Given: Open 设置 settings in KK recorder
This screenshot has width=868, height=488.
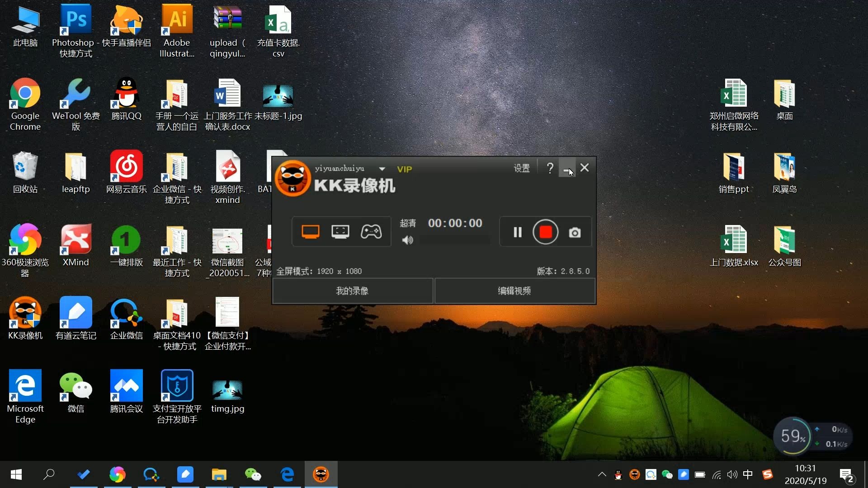Looking at the screenshot, I should (x=521, y=168).
